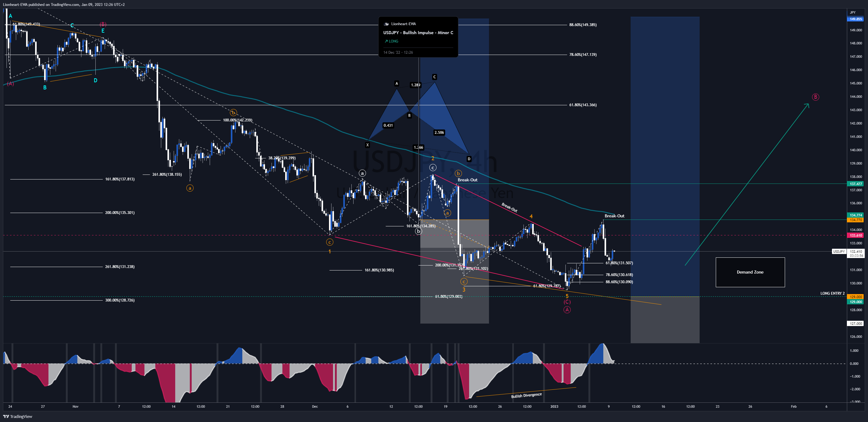Click the red 133.610 price tag

855,235
